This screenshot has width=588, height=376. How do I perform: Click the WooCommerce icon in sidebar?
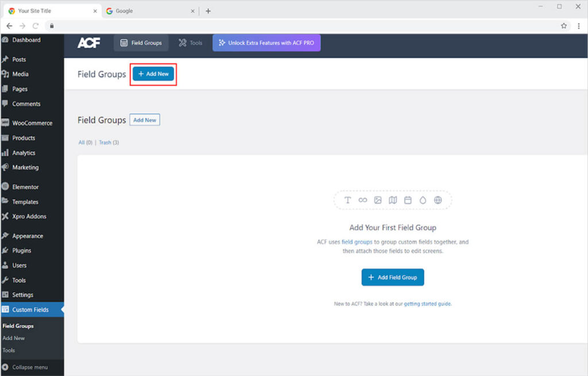point(5,123)
